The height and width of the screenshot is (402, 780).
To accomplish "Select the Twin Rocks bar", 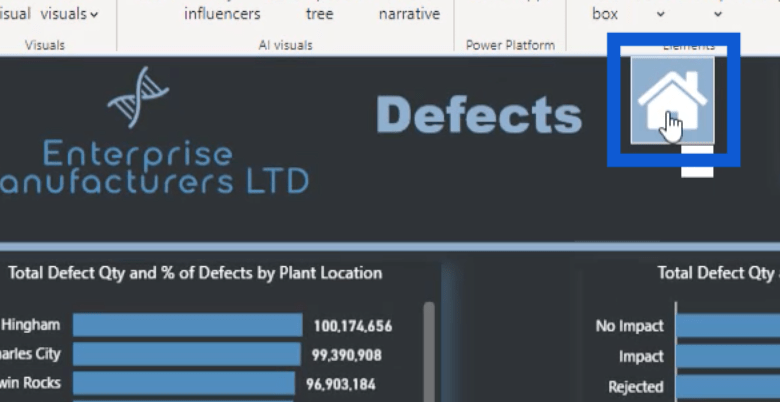I will [x=183, y=383].
